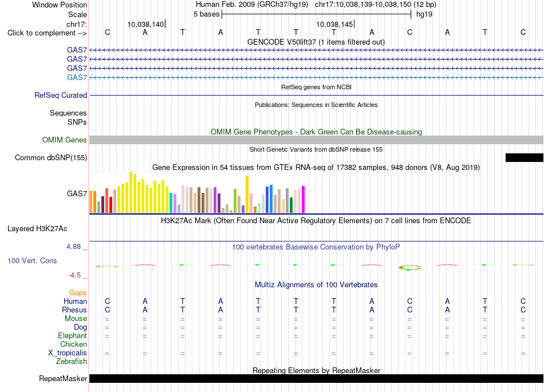544x392 pixels.
Task: Click the cyan bar in GAS7 expression chart
Action: click(x=171, y=203)
